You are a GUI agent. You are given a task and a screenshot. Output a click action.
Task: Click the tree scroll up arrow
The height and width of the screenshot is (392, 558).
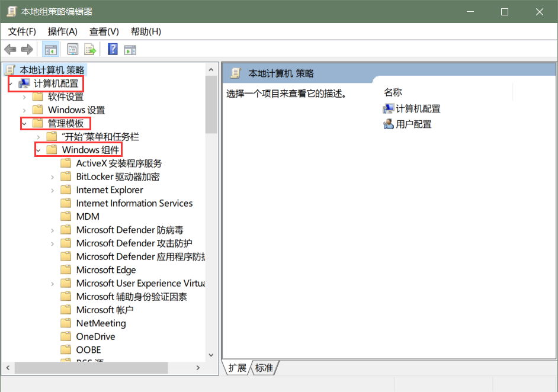(x=211, y=70)
